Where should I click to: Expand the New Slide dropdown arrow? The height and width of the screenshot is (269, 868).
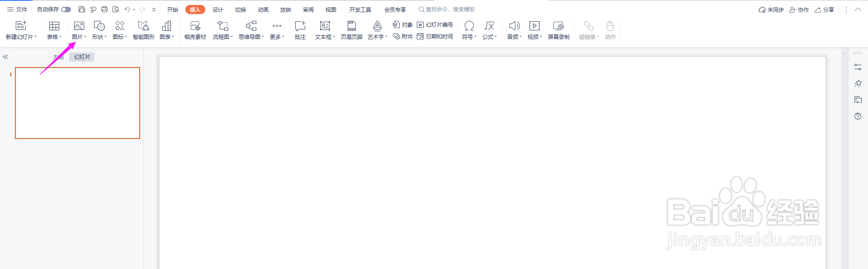(x=35, y=37)
